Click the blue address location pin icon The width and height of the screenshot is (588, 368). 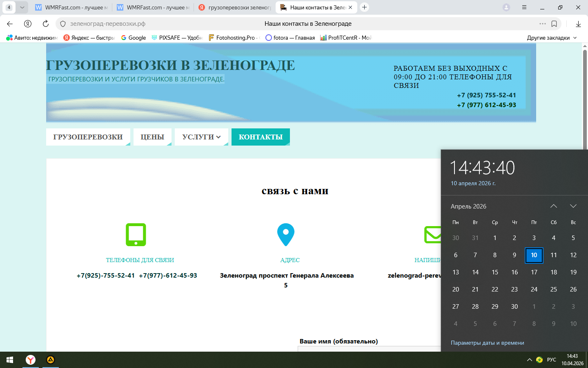click(286, 234)
